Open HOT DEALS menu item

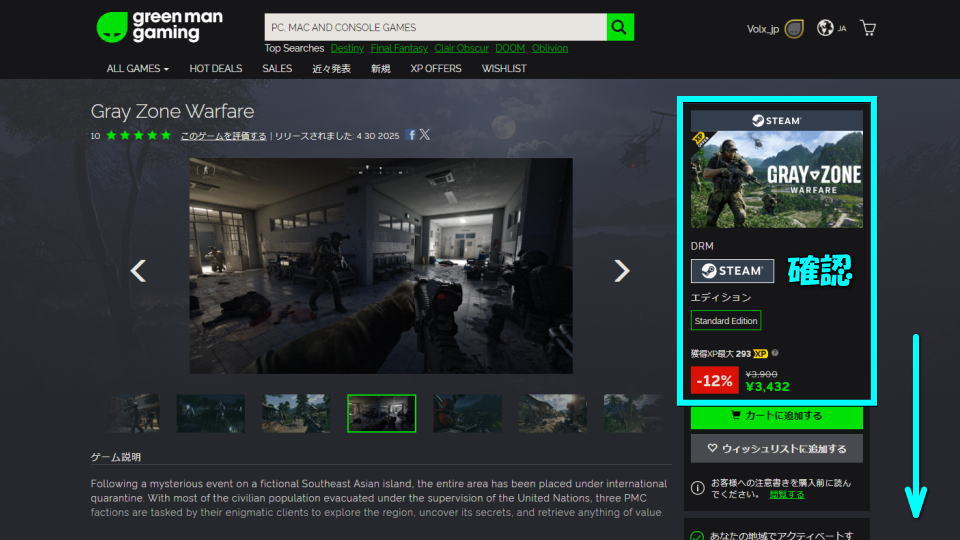(x=216, y=69)
